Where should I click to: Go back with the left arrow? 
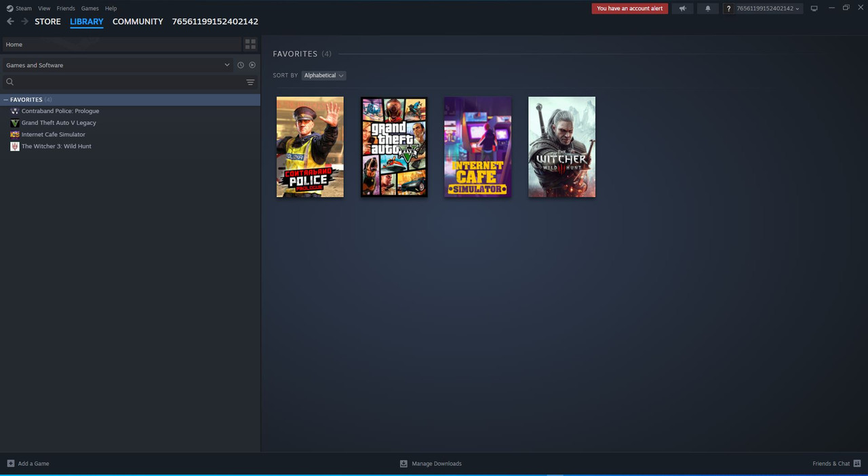[x=10, y=22]
